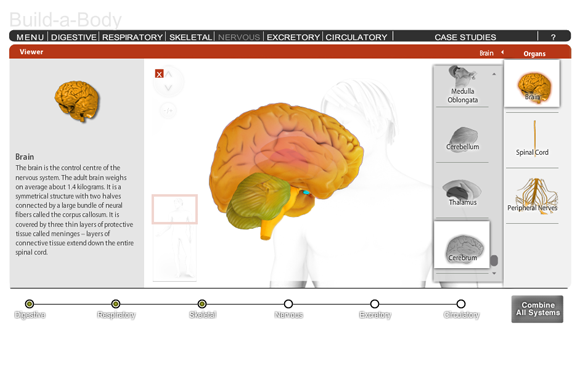Choose the Thalamus brain part

(x=462, y=192)
